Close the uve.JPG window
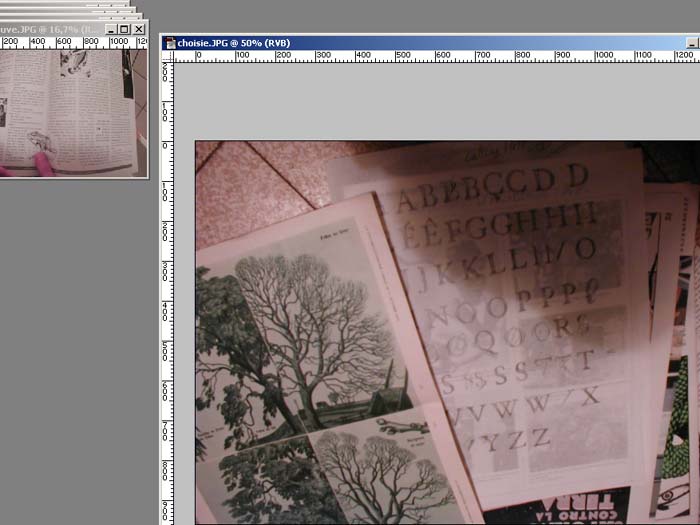 click(x=139, y=29)
